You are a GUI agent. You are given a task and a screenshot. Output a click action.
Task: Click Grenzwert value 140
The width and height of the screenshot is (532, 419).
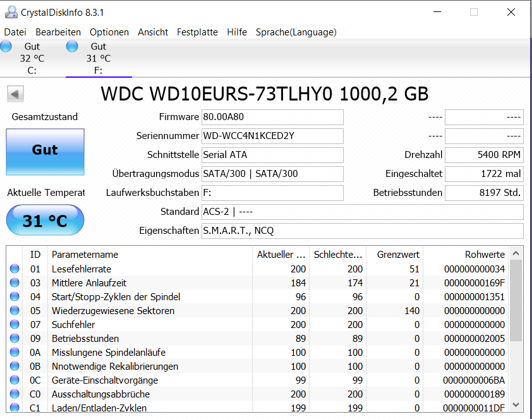coord(412,311)
